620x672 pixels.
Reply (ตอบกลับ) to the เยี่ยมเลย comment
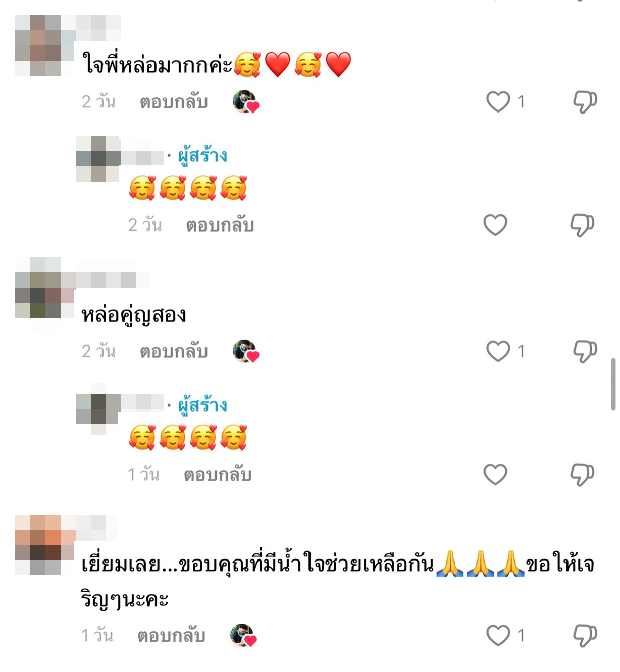click(171, 636)
